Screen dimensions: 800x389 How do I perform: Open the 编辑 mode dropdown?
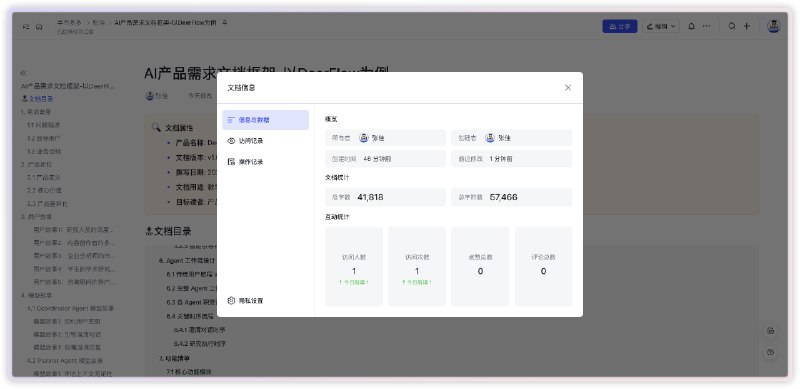661,27
